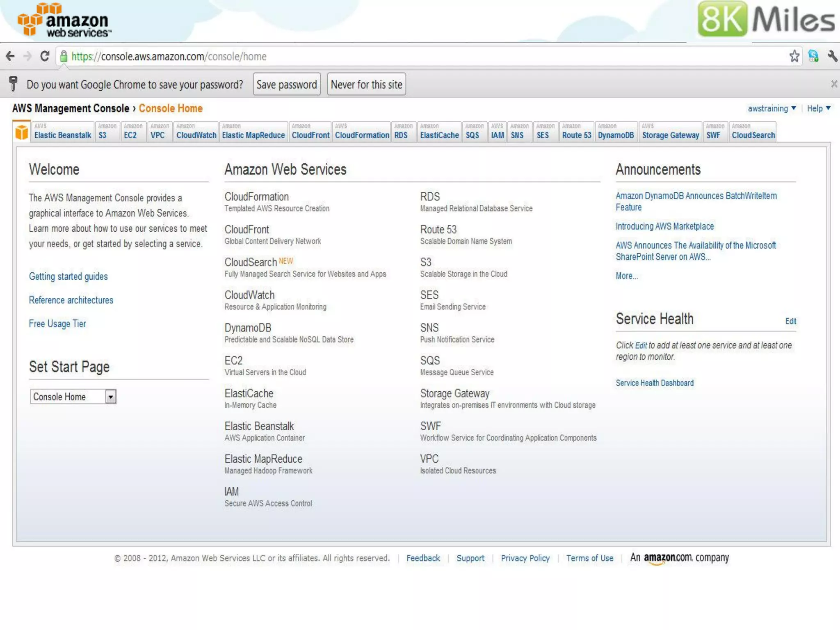Dismiss the save password bar
The image size is (840, 630).
coord(834,84)
